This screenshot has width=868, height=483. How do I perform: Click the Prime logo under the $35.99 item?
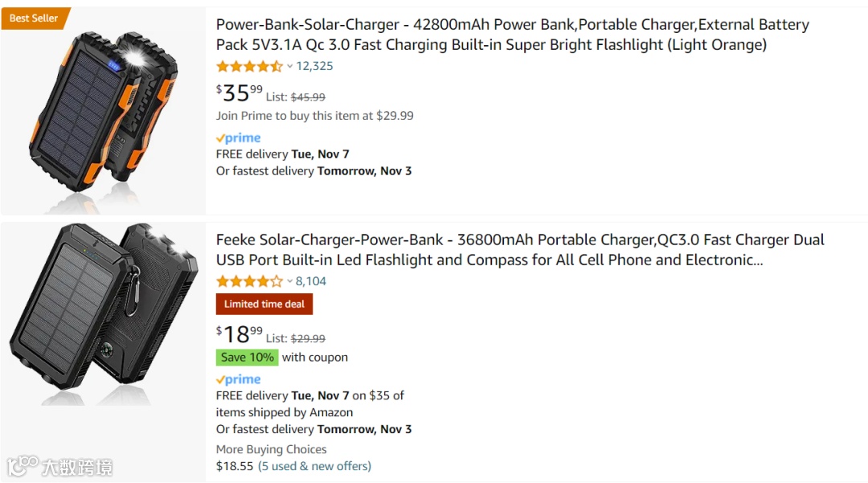tap(239, 138)
